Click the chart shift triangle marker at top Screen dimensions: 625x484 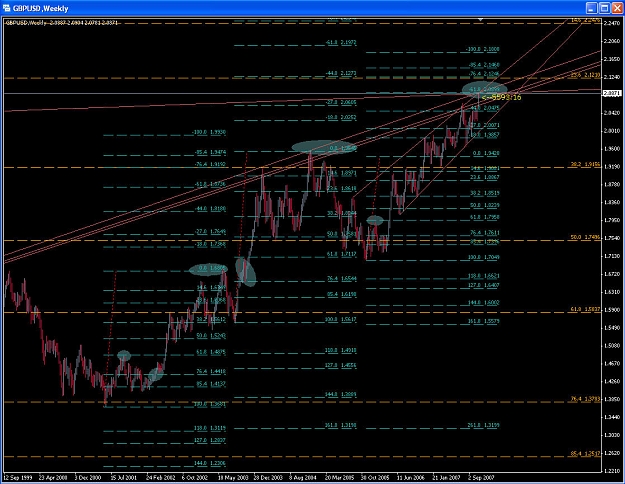point(481,19)
